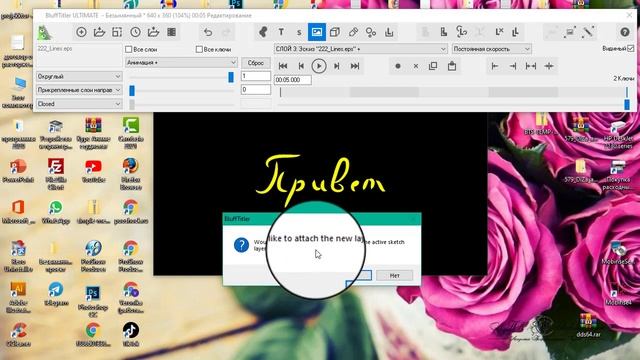The width and height of the screenshot is (640, 360).
Task: Click the blob-shaped layer icon
Action: 263,32
